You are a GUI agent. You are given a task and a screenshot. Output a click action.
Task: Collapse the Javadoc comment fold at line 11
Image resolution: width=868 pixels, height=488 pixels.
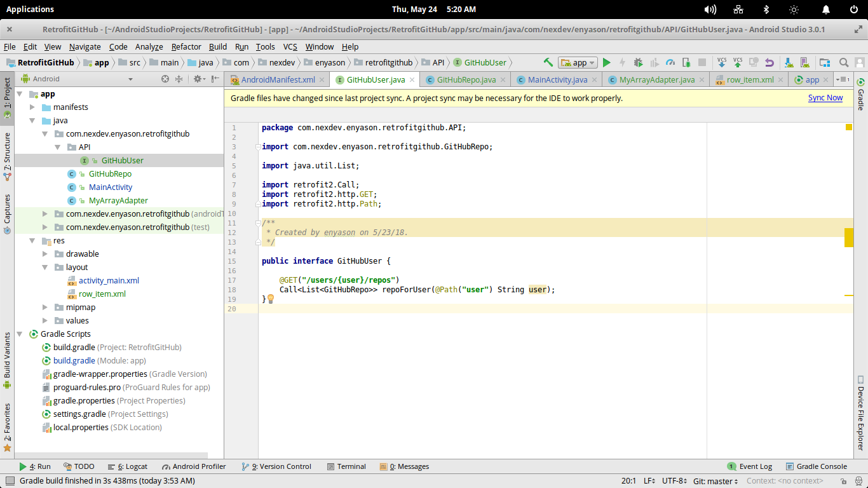point(258,223)
